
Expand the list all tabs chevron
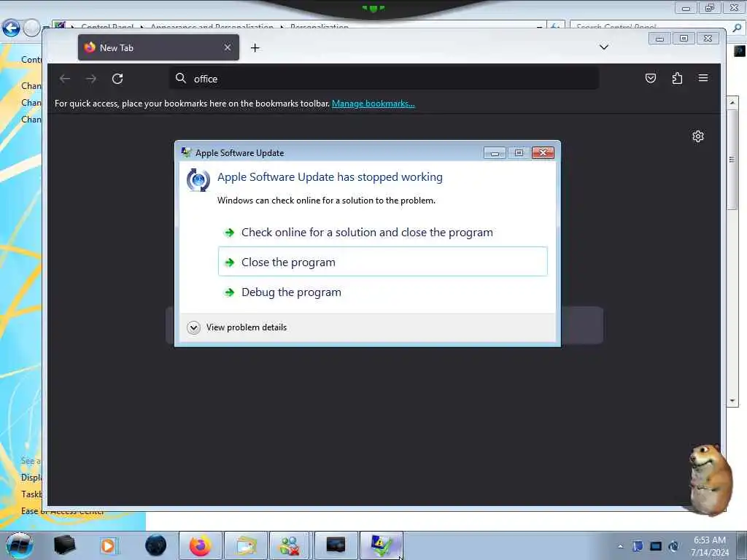pyautogui.click(x=603, y=47)
